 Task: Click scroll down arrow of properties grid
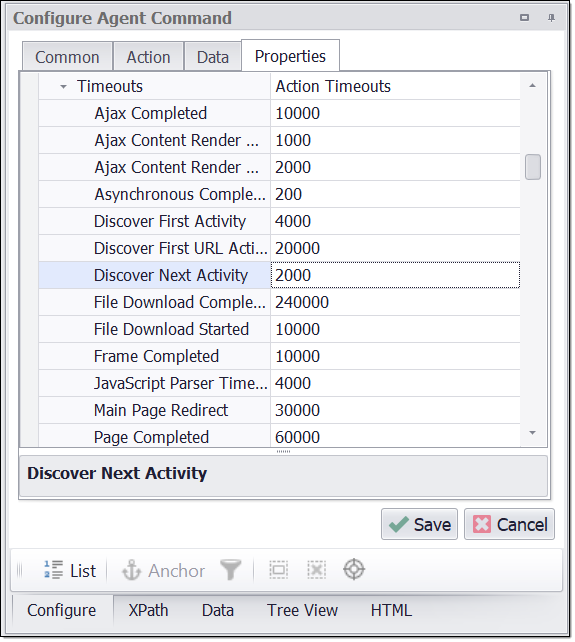click(532, 433)
